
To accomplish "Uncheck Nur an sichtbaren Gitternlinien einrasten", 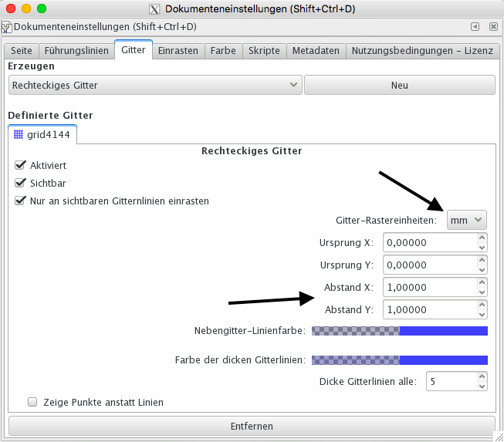I will click(21, 201).
